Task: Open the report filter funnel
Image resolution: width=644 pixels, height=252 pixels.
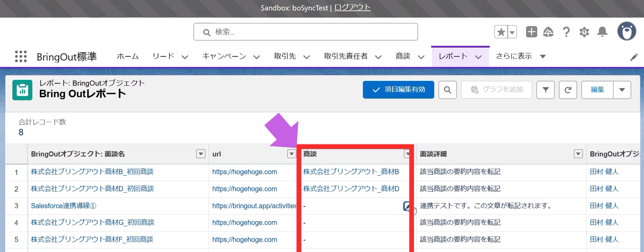Action: point(545,90)
